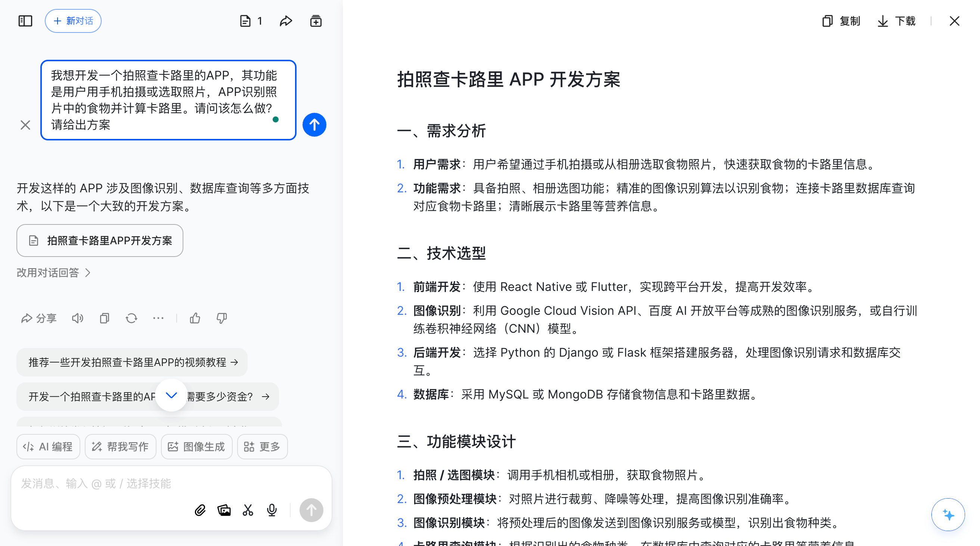Open the 拍照查卡路里APP开发方案 document card

(x=100, y=241)
